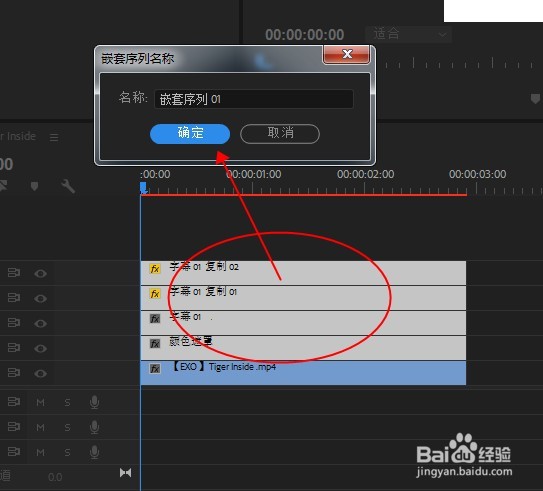Hide the 字幕 01 复制 01 track output
The height and width of the screenshot is (491, 543).
click(x=41, y=298)
